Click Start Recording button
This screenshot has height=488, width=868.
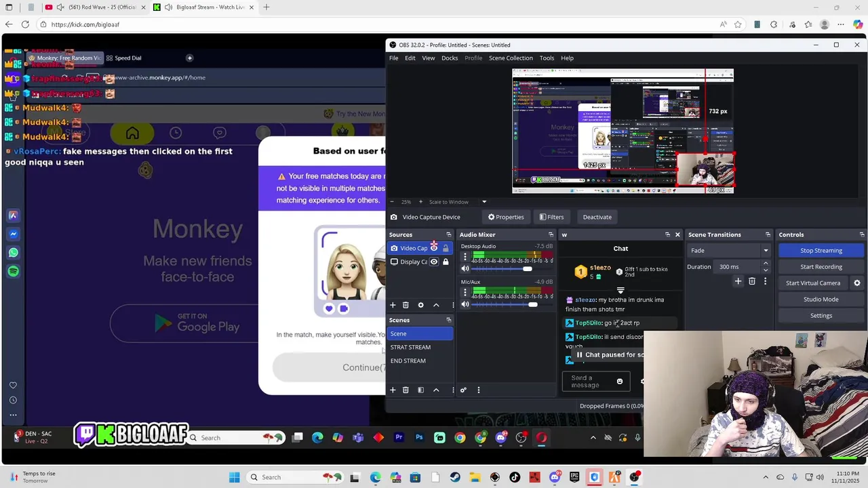[x=821, y=267]
